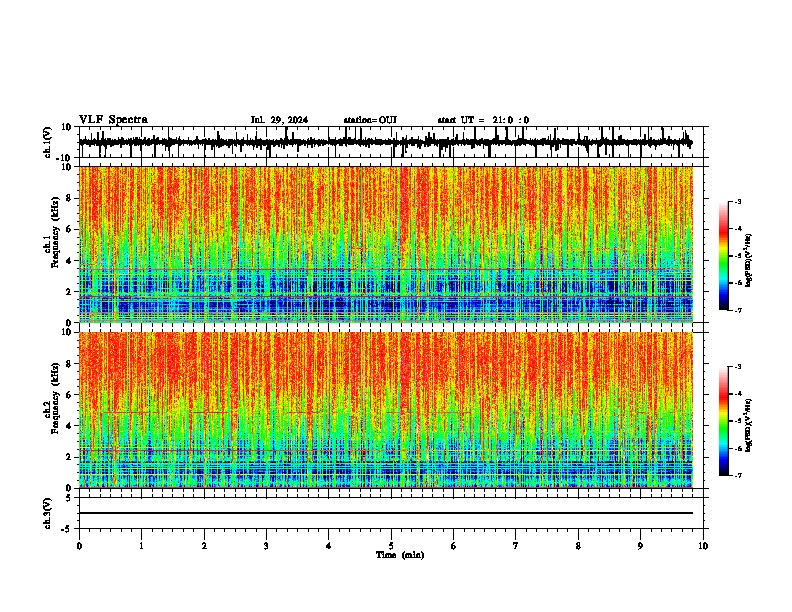Viewport: 792px width, 612px height.
Task: Click the "8" kHz tick on ch.2 spectrogram
Action: 70,364
